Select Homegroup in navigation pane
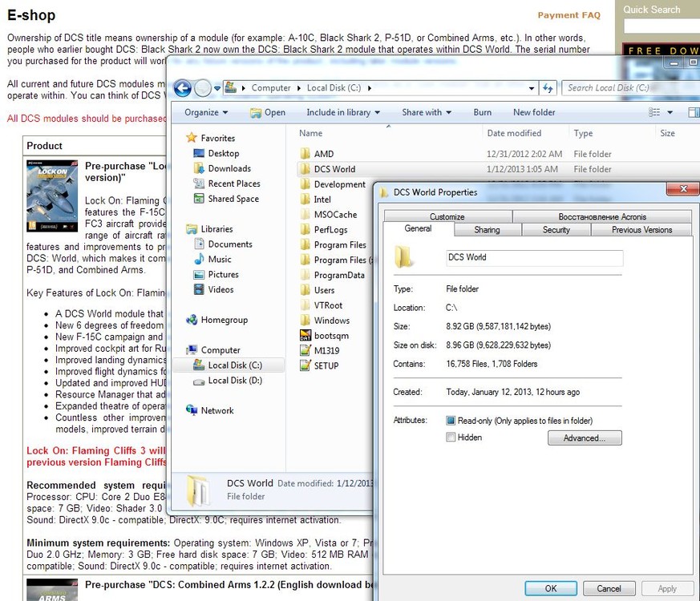The width and height of the screenshot is (700, 601). tap(217, 320)
